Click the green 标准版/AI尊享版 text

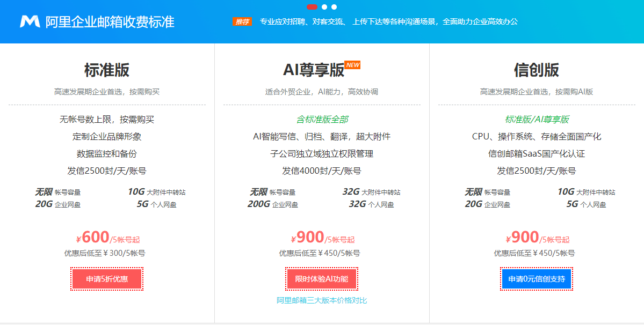point(537,119)
